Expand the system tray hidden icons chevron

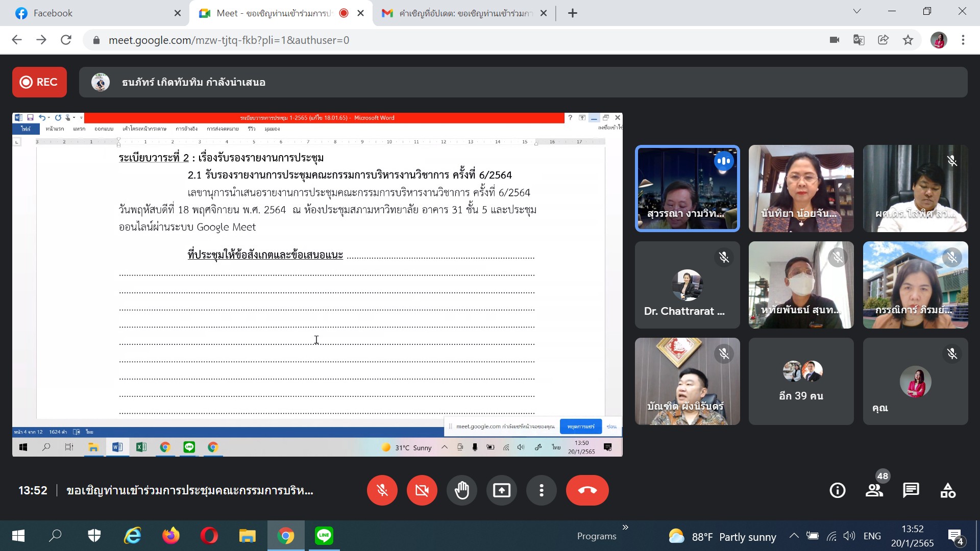pos(794,536)
